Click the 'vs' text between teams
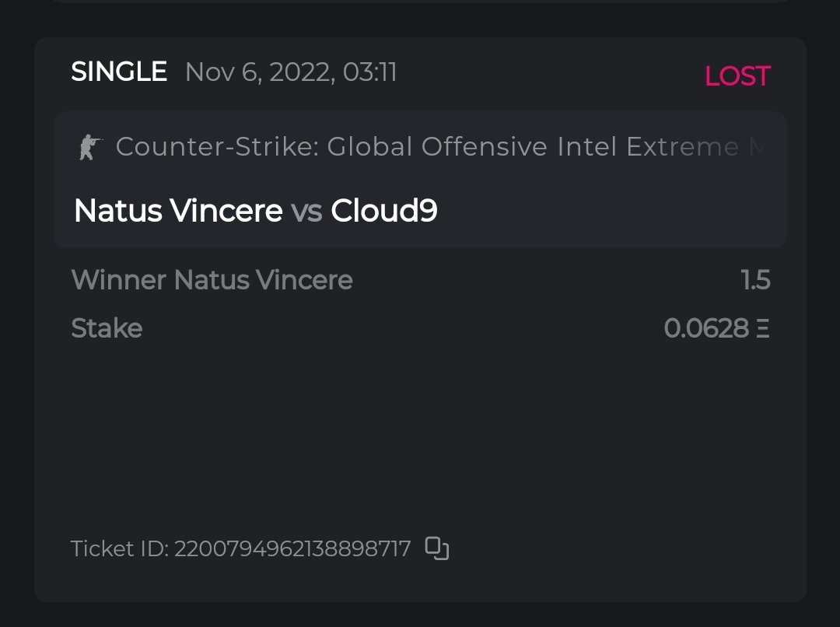This screenshot has height=627, width=840. tap(306, 212)
